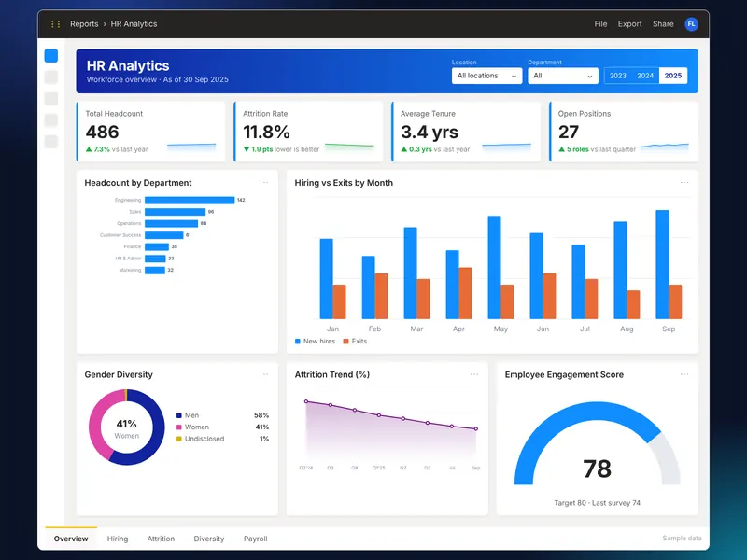Click the Apr exits bar
The image size is (747, 560).
click(465, 293)
